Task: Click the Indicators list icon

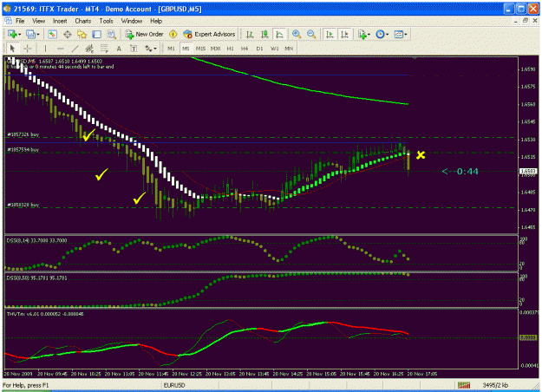Action: [362, 34]
